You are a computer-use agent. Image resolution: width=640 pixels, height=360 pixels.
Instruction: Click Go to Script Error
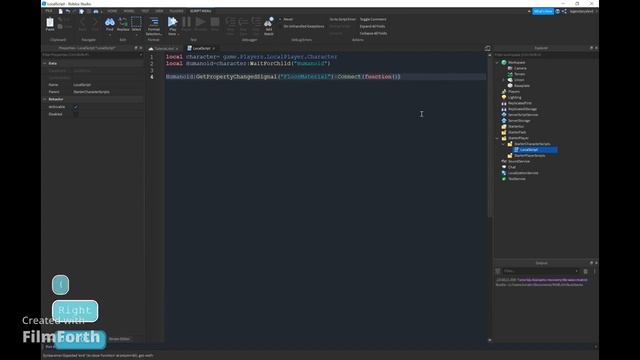pos(342,19)
